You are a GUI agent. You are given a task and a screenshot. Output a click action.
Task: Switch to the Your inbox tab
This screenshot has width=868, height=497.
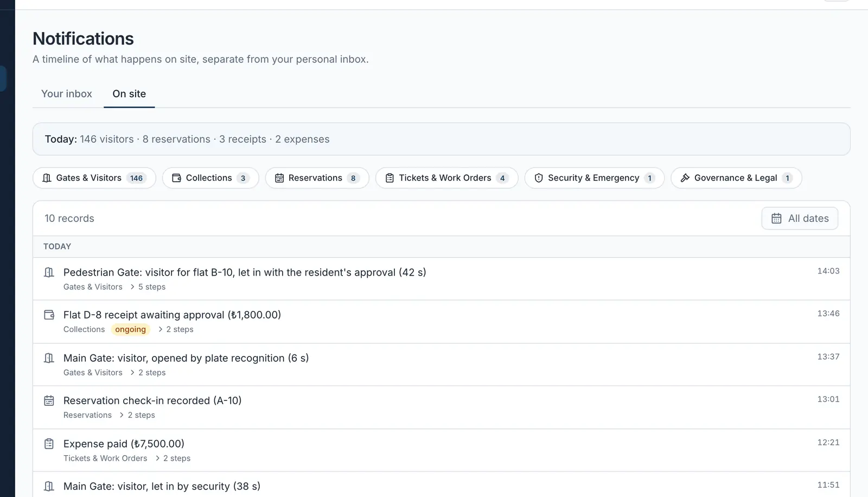tap(67, 94)
